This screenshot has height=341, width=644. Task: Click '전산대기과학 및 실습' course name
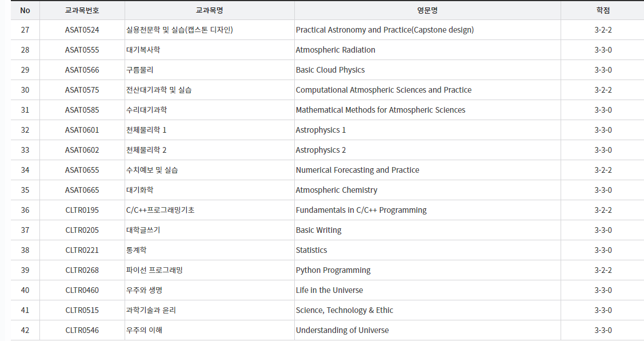point(159,90)
